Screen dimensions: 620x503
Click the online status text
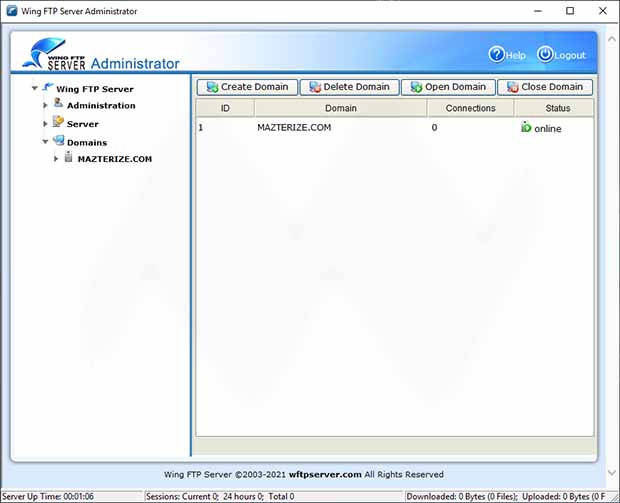[x=548, y=129]
